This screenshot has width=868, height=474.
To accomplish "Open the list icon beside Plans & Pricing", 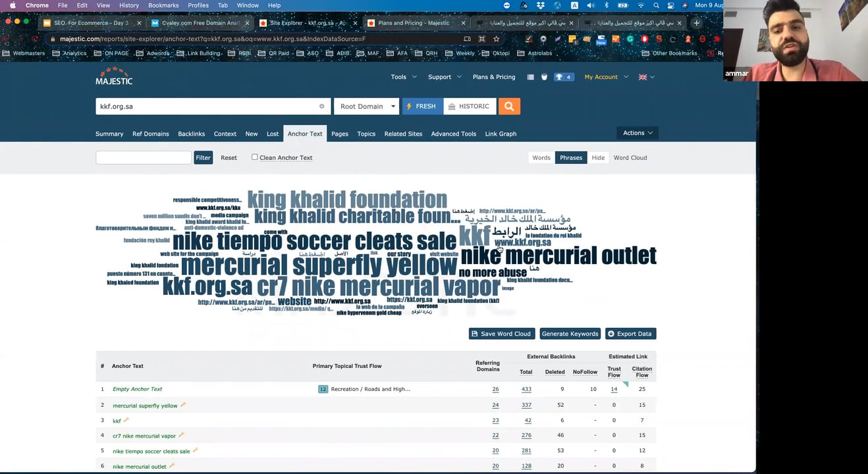I will (x=530, y=77).
